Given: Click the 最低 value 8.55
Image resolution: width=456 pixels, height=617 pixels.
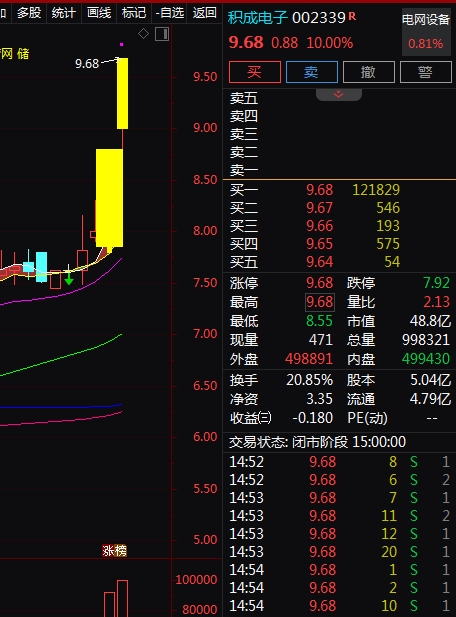Looking at the screenshot, I should (319, 321).
